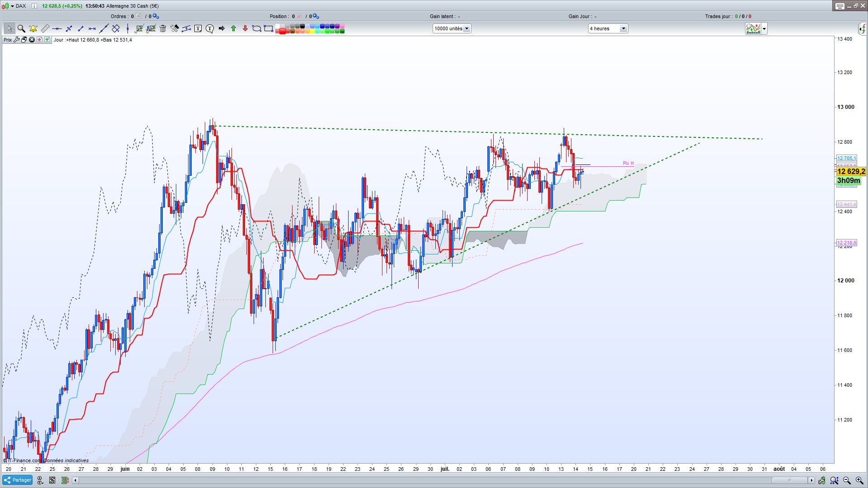Close positions with the X next to Position

coord(298,16)
